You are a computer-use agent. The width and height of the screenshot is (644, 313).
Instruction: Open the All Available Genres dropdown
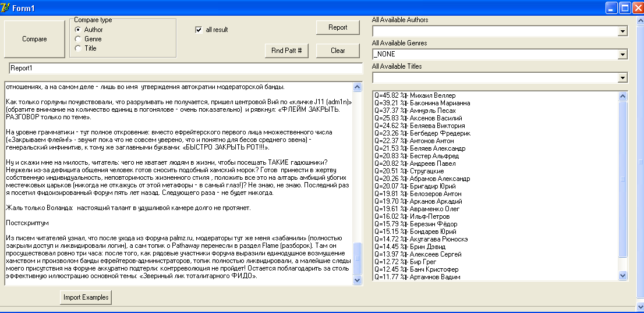[x=622, y=54]
